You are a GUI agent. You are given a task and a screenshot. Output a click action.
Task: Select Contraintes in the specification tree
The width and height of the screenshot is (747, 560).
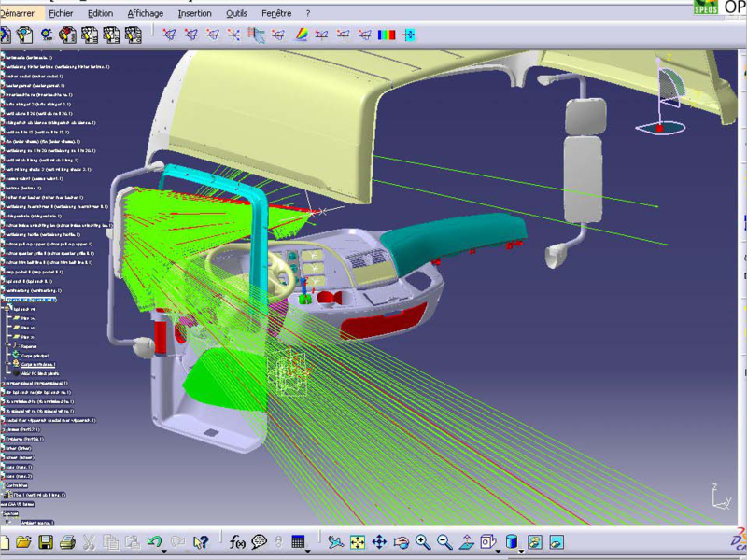pos(17,485)
